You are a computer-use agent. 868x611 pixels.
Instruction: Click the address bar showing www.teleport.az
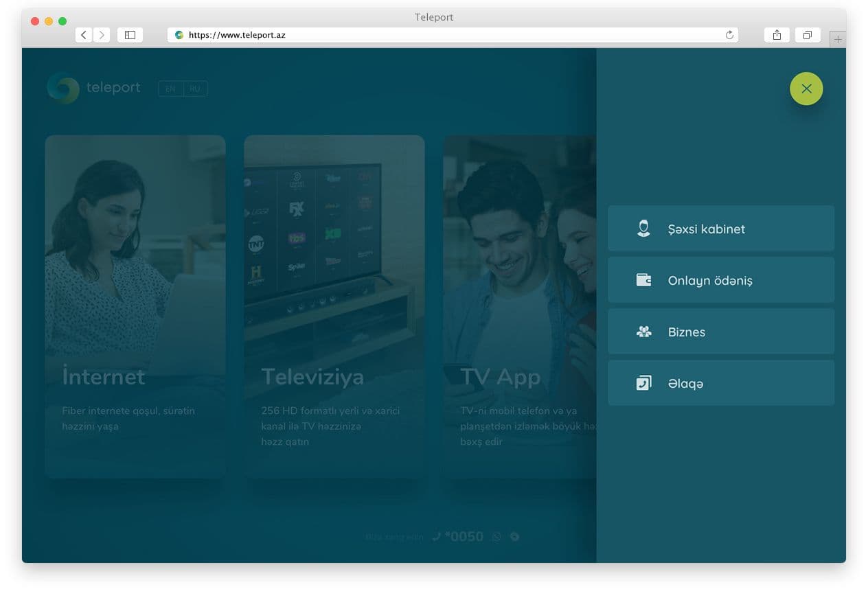(453, 35)
